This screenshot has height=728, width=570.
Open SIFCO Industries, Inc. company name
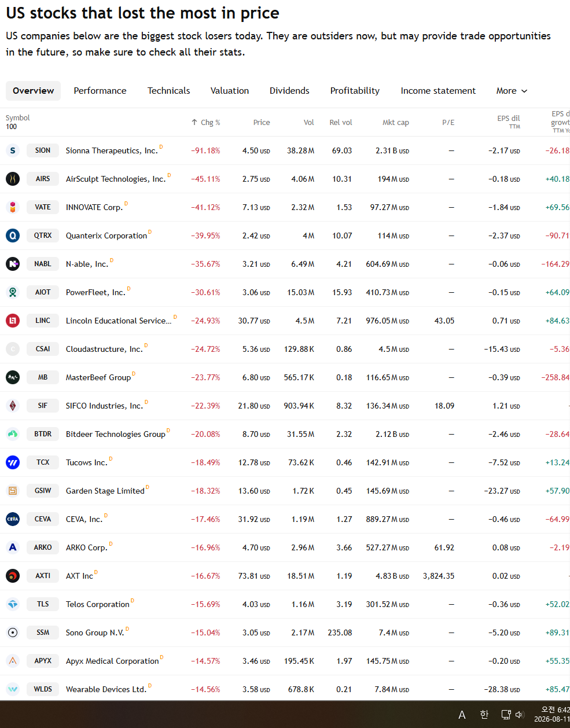(104, 406)
